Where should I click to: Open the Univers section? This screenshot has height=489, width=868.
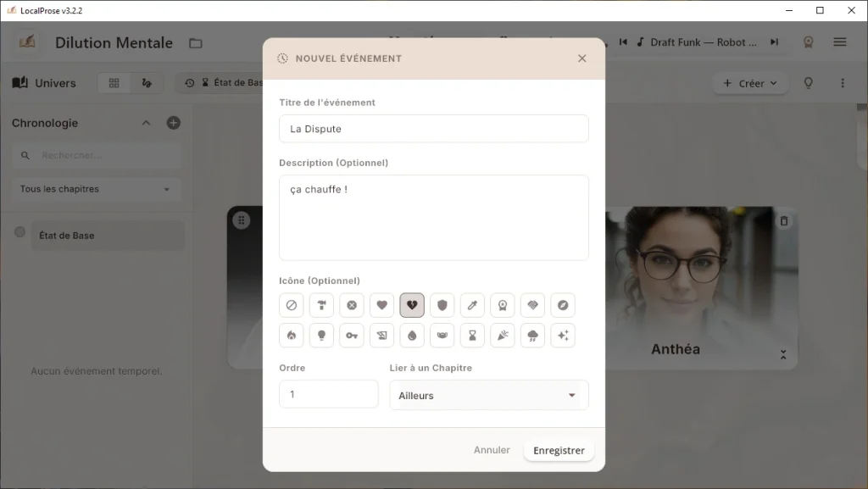[x=44, y=83]
